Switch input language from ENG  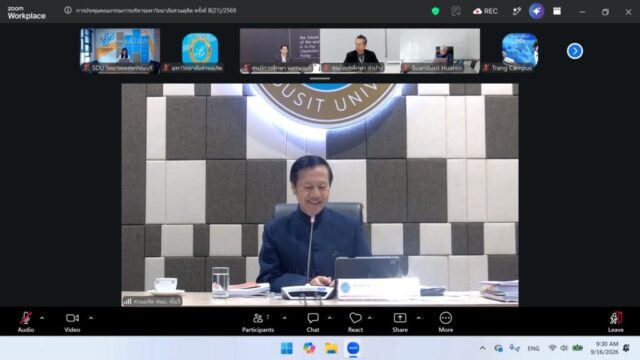[533, 349]
